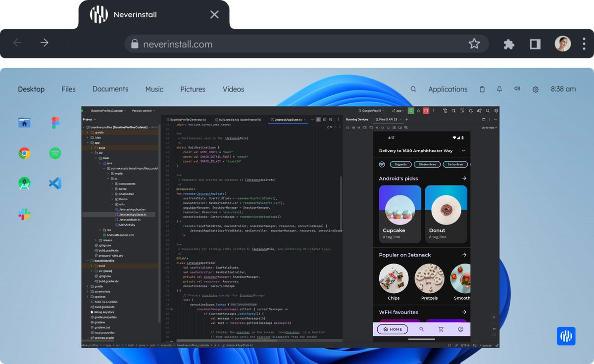The height and width of the screenshot is (364, 594).
Task: Open browser extensions puzzle icon
Action: (x=509, y=44)
